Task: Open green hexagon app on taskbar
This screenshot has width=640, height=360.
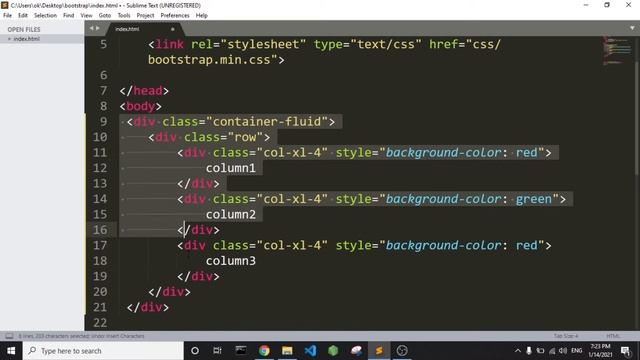Action: pos(333,351)
